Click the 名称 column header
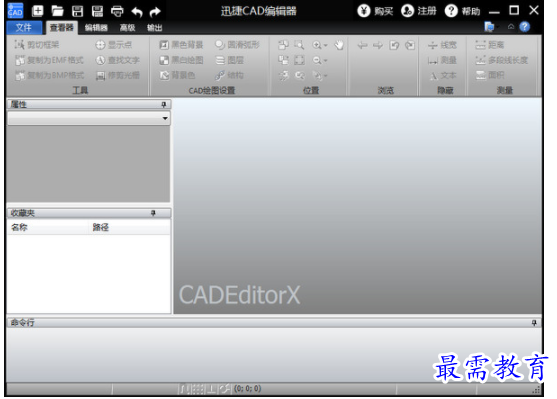Screen dimensions: 557x399 (x=48, y=227)
